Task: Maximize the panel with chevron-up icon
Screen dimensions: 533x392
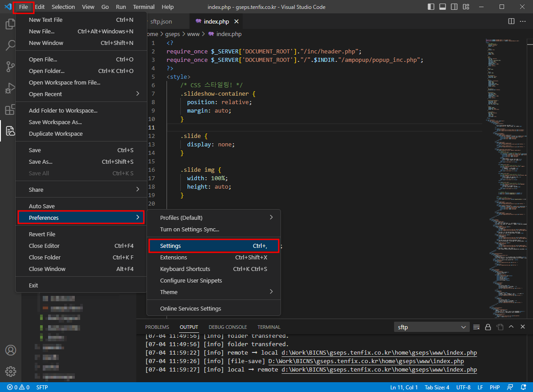Action: click(x=511, y=327)
